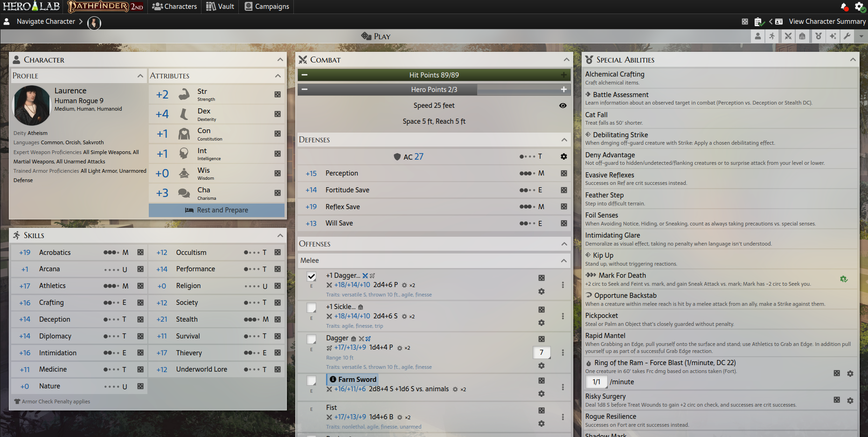The image size is (868, 437).
Task: Open the Vault menu
Action: [220, 7]
